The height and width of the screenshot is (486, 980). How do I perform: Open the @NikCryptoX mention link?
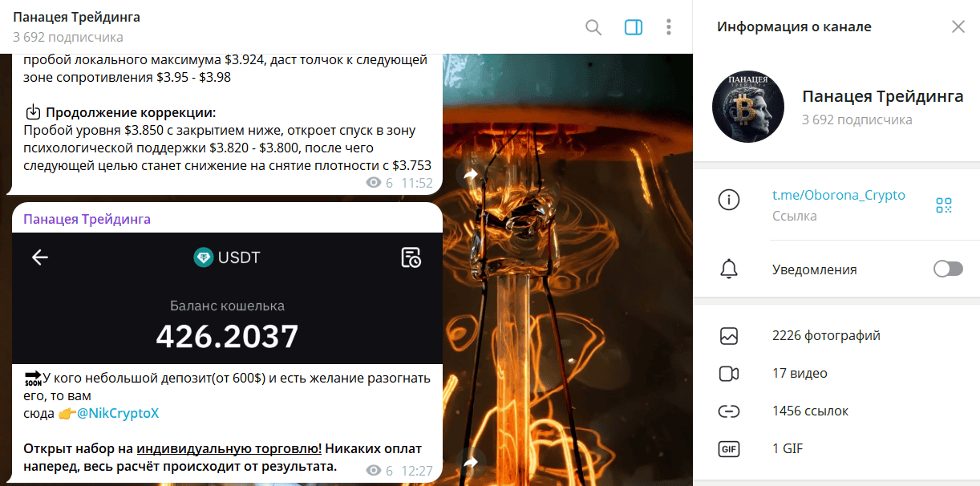[x=118, y=413]
